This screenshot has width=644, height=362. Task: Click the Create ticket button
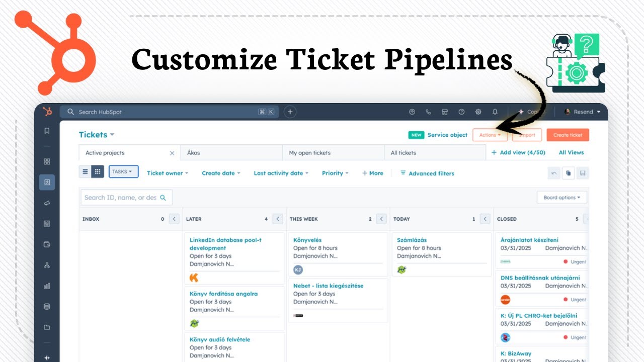point(568,135)
